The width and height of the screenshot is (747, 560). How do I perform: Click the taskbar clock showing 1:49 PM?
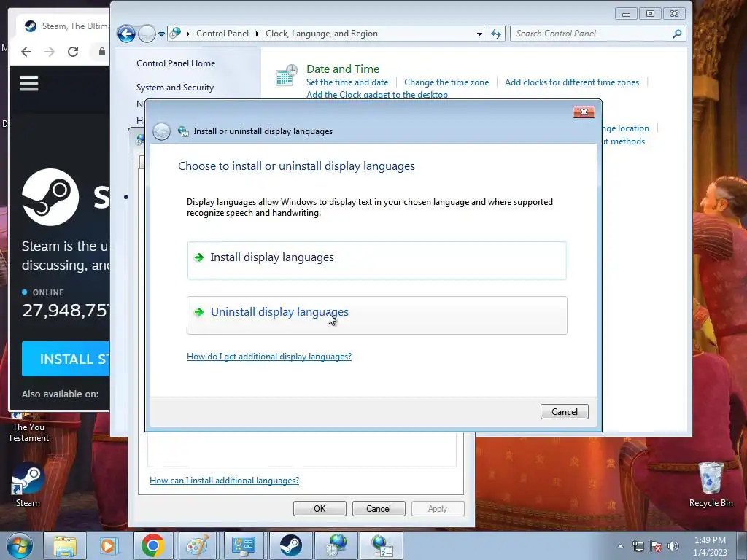[710, 546]
